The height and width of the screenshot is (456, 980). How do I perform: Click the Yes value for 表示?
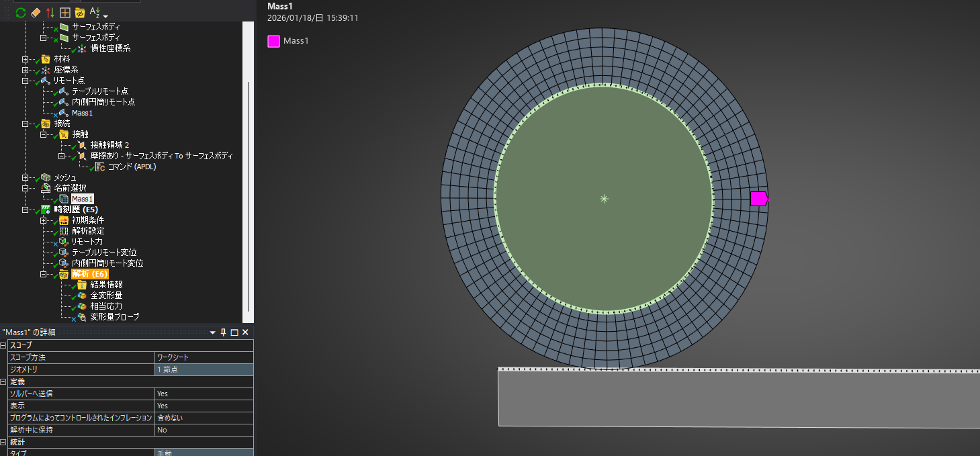click(x=204, y=406)
